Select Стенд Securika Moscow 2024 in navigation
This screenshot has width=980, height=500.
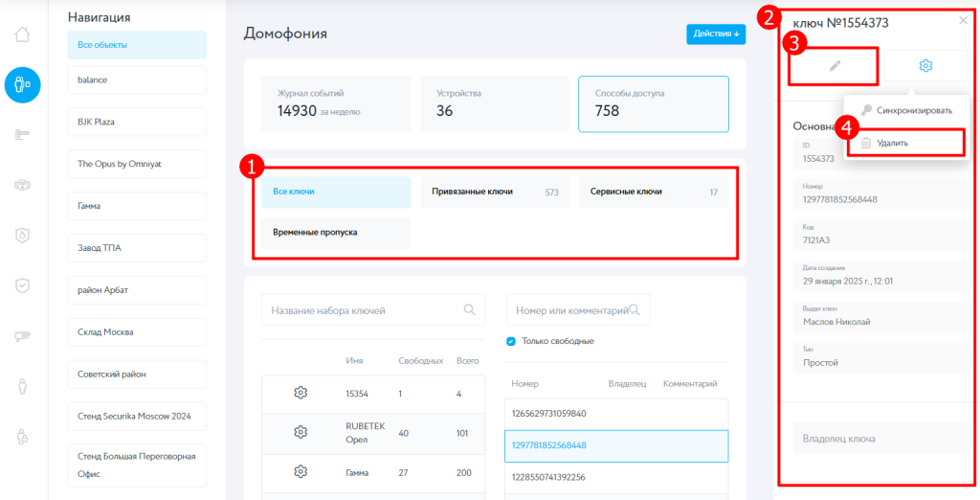point(137,416)
